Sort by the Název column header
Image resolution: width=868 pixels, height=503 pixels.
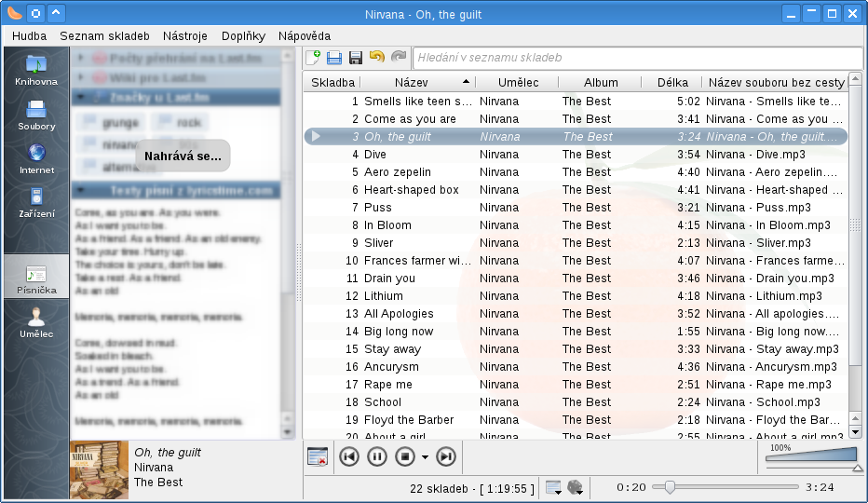coord(417,83)
